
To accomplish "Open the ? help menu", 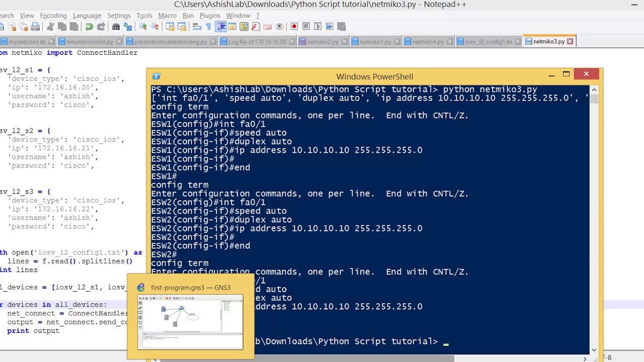I will click(258, 16).
